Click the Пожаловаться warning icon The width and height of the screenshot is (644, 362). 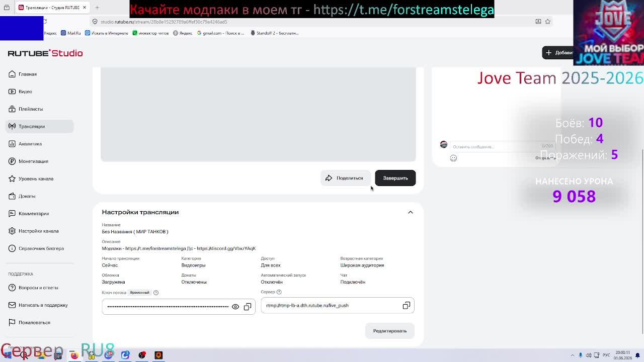tap(12, 322)
